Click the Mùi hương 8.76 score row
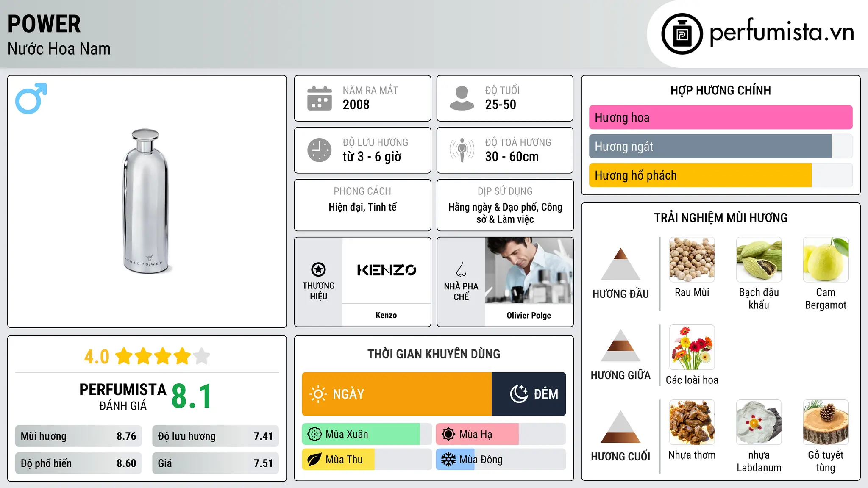The image size is (868, 488). [x=78, y=436]
